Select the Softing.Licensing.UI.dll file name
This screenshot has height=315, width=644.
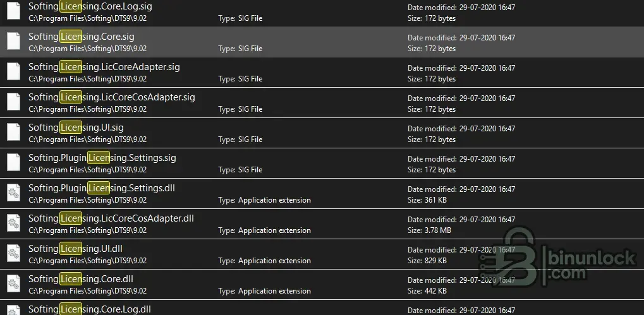75,249
